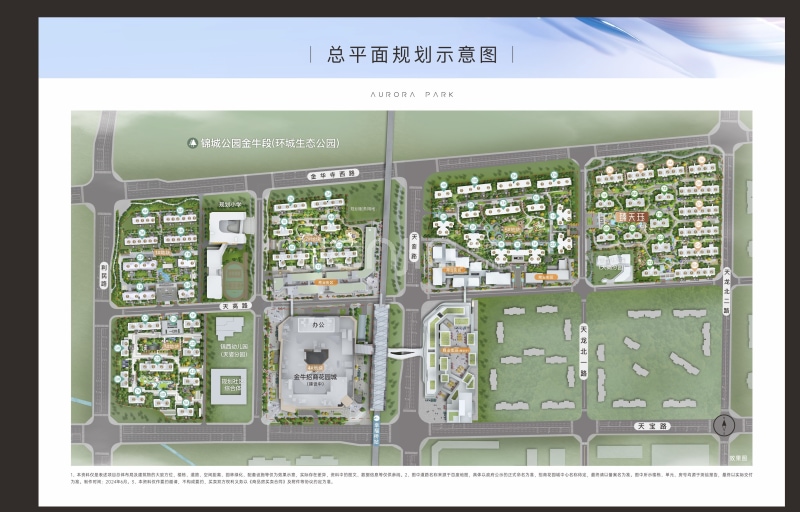Click the vertical road label 天龙北二路
Image resolution: width=800 pixels, height=512 pixels.
tap(727, 292)
